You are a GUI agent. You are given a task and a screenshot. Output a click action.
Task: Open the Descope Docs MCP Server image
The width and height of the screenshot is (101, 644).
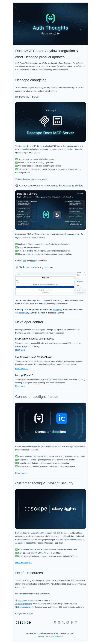[x=50, y=122]
